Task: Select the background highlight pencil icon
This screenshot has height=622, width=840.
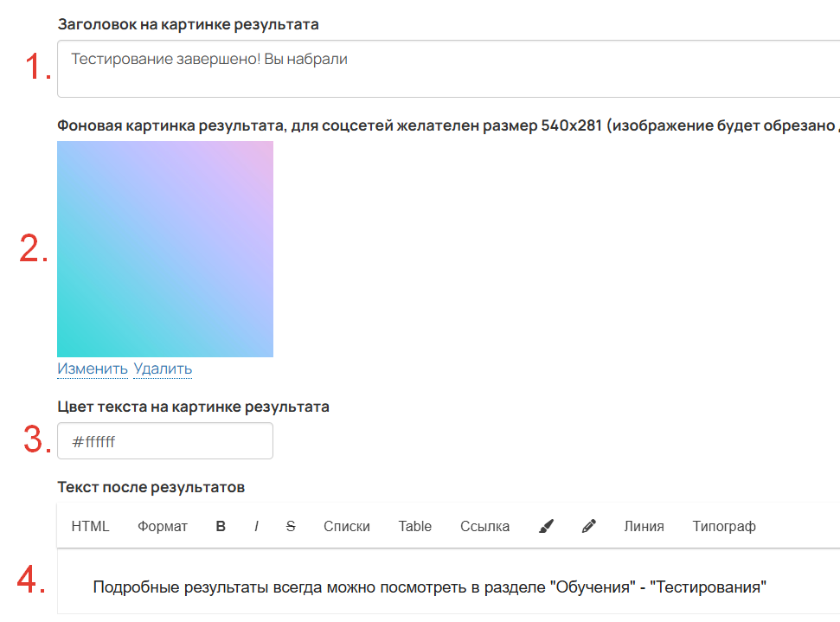Action: tap(589, 526)
